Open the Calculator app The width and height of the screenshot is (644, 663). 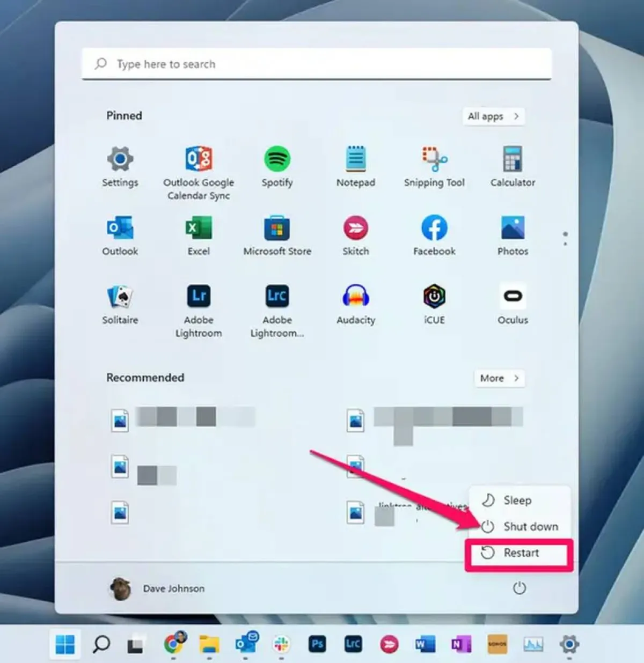pyautogui.click(x=511, y=159)
